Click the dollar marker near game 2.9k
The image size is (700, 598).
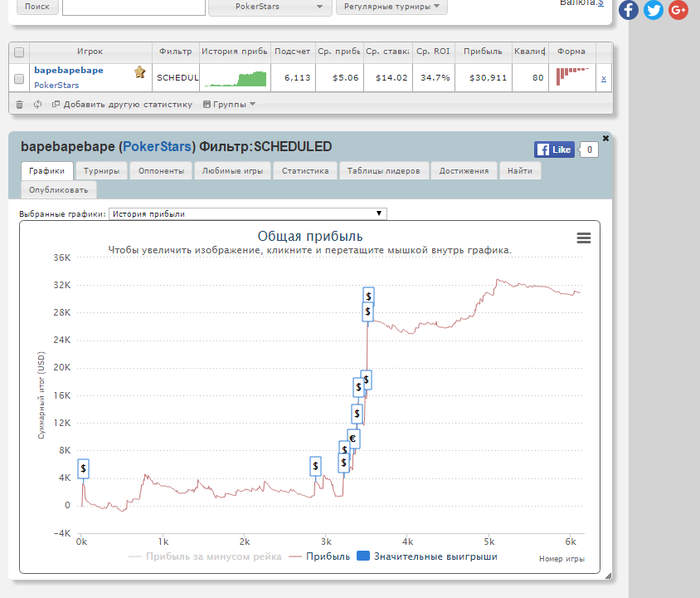click(x=315, y=466)
